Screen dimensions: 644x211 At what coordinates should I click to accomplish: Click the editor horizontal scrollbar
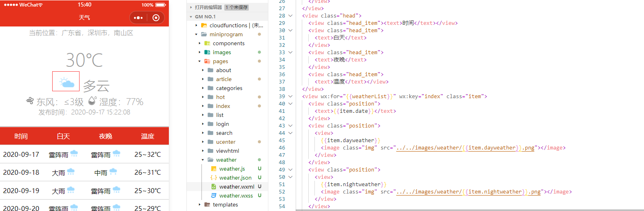click(x=469, y=210)
